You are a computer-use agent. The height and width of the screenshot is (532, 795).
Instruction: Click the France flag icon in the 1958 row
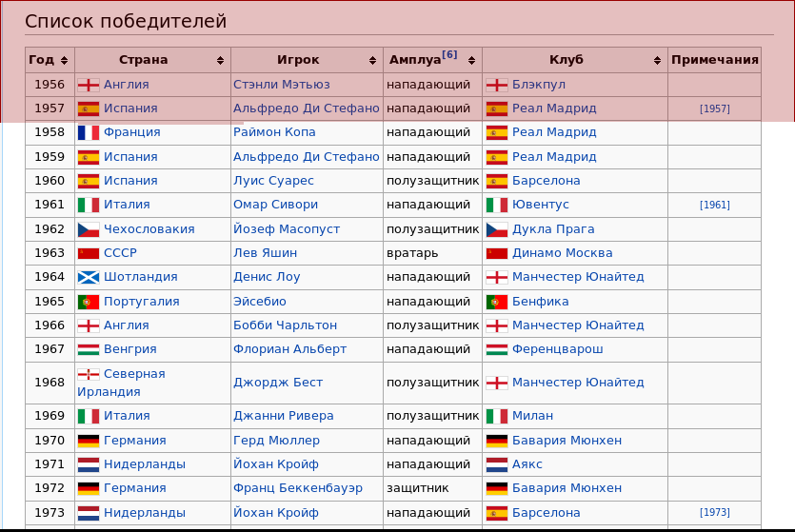(89, 132)
